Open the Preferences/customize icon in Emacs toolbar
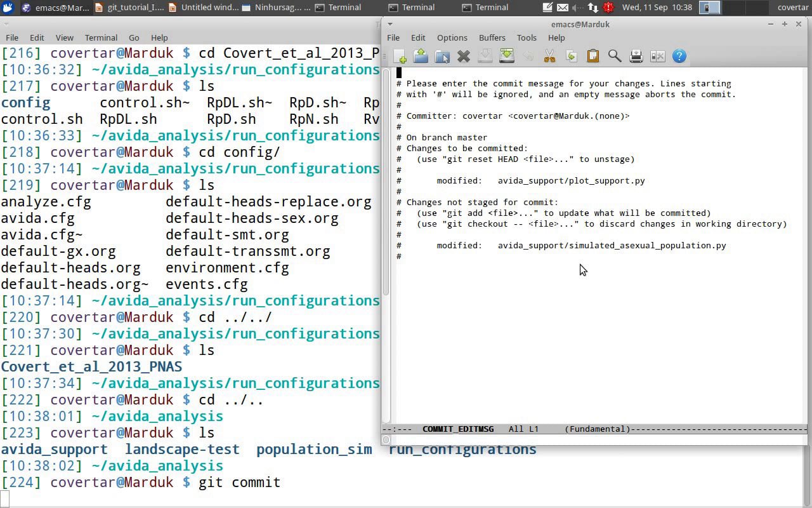Image resolution: width=812 pixels, height=508 pixels. (x=658, y=57)
